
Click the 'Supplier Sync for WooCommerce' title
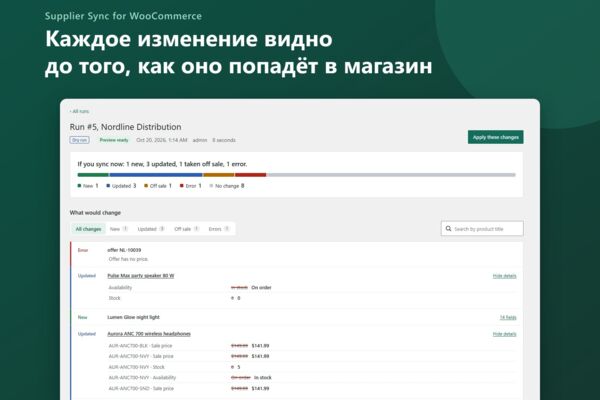[x=123, y=16]
